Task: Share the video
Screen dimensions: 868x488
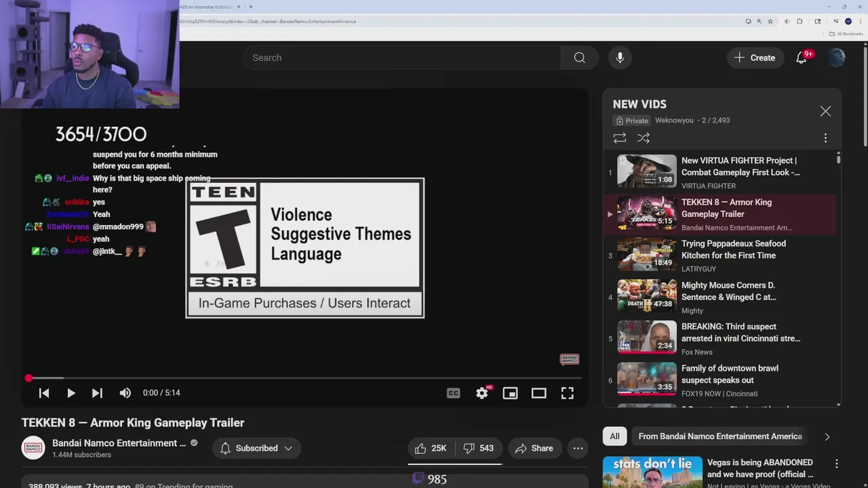Action: (x=534, y=448)
